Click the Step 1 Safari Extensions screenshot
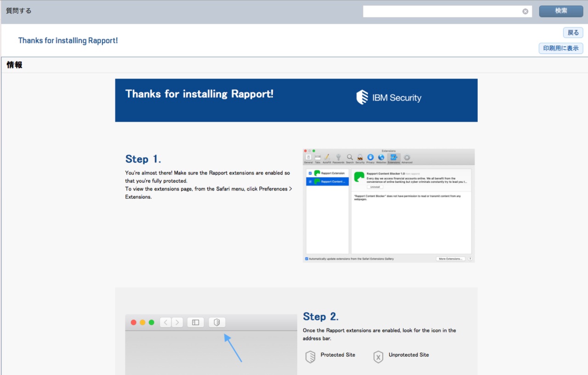The image size is (588, 375). tap(389, 206)
